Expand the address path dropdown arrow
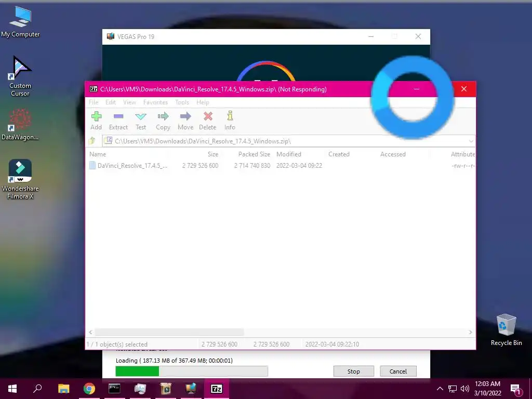 [471, 141]
